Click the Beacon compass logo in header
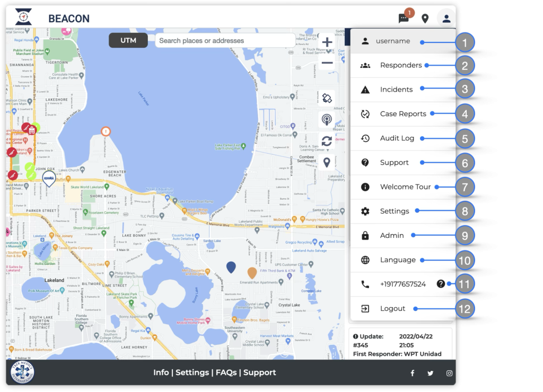Screen dimensions: 543x392 tap(23, 17)
